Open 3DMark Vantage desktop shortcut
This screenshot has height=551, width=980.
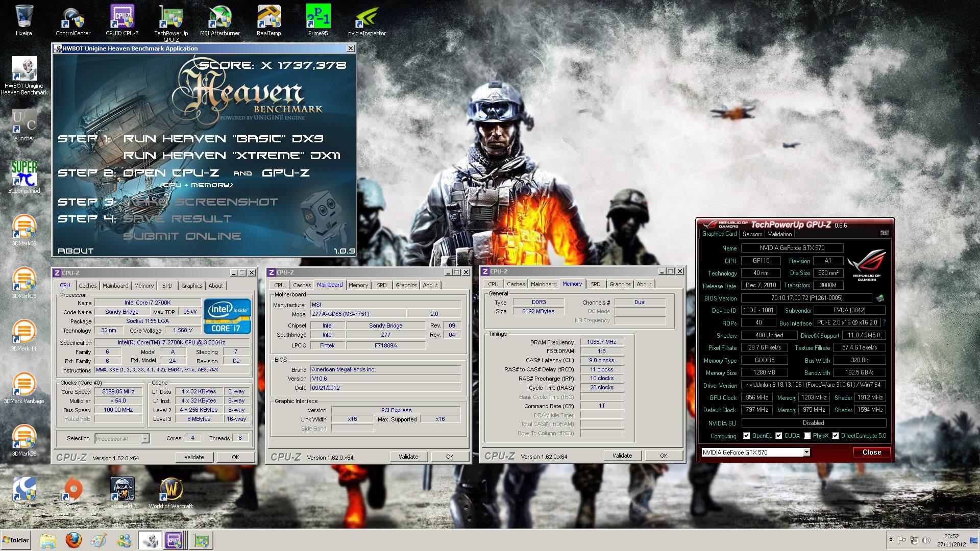(24, 388)
